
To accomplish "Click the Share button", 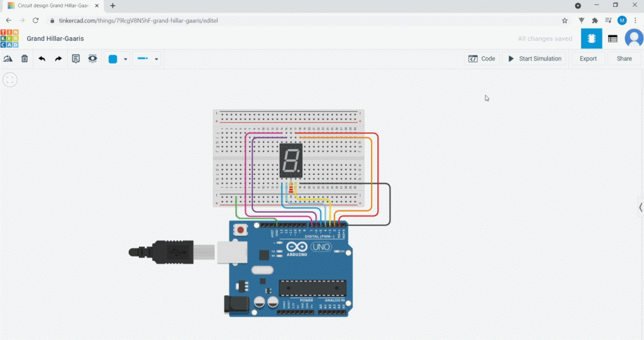I will tap(625, 59).
